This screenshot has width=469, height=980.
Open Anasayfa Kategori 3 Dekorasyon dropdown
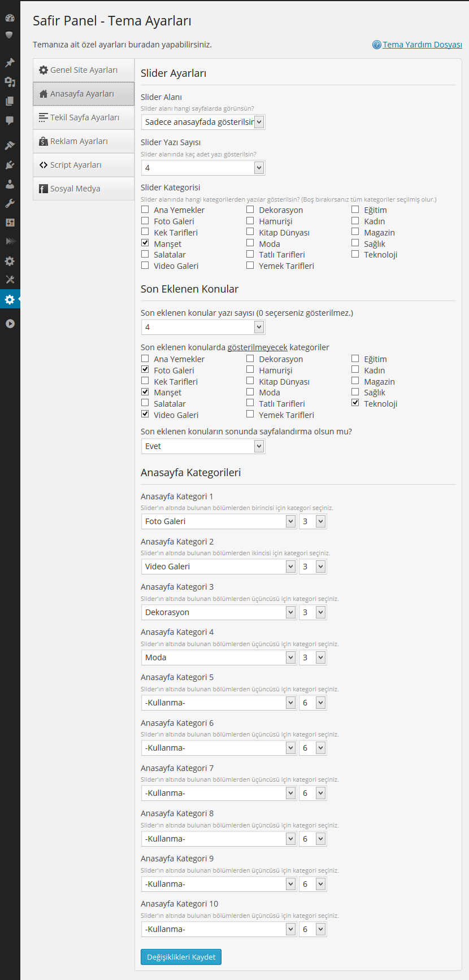coord(219,612)
